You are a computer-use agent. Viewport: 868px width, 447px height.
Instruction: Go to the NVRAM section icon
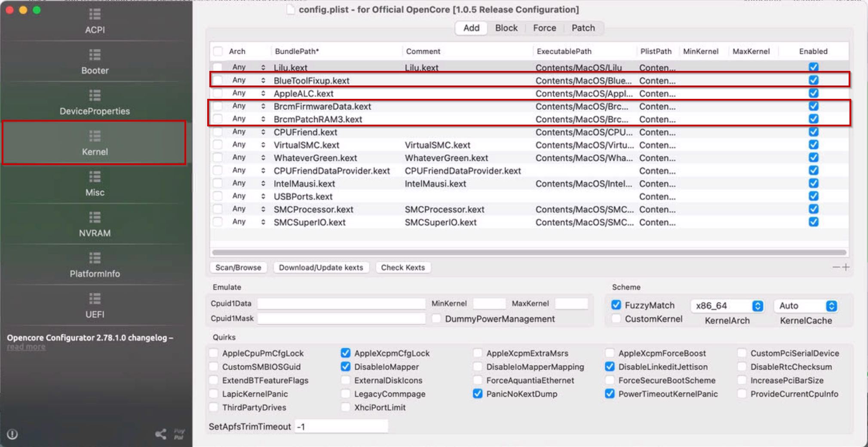(95, 218)
